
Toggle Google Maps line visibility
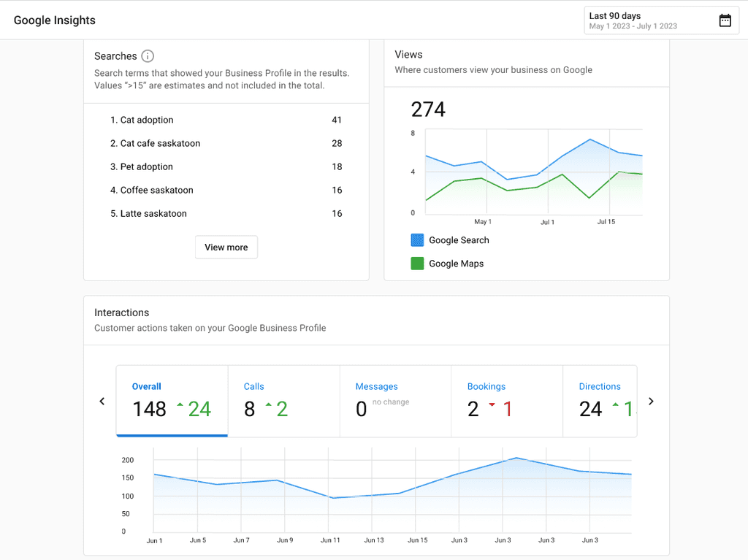click(x=447, y=264)
